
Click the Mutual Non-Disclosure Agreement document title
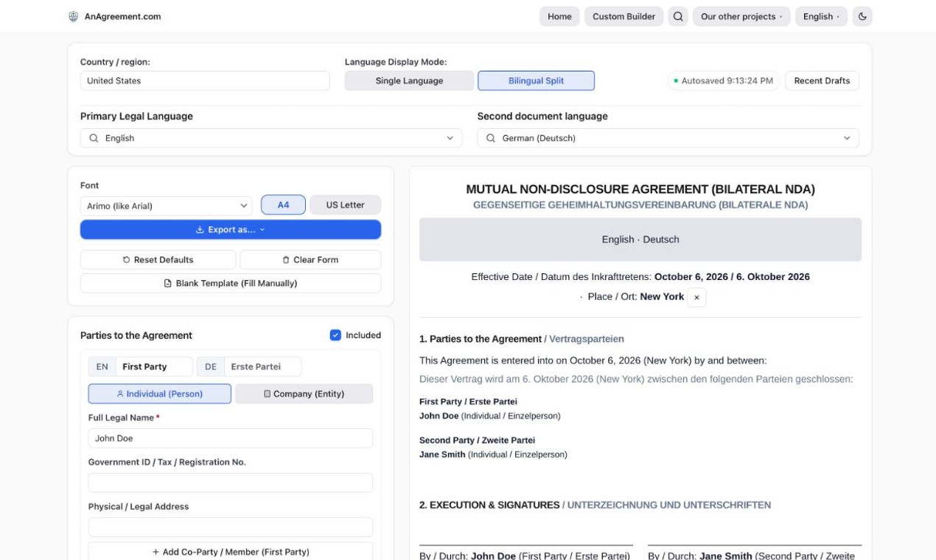(x=640, y=189)
